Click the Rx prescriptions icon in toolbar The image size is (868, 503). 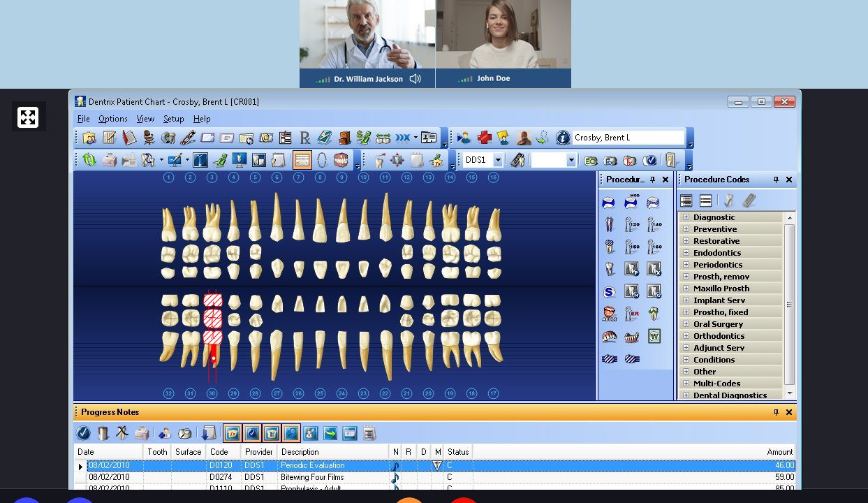coord(304,138)
